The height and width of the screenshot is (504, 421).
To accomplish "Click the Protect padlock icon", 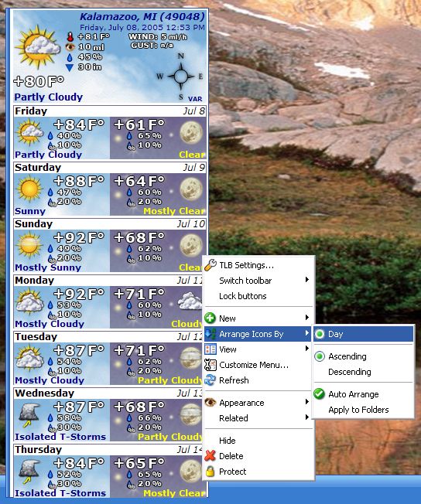I will pyautogui.click(x=210, y=472).
